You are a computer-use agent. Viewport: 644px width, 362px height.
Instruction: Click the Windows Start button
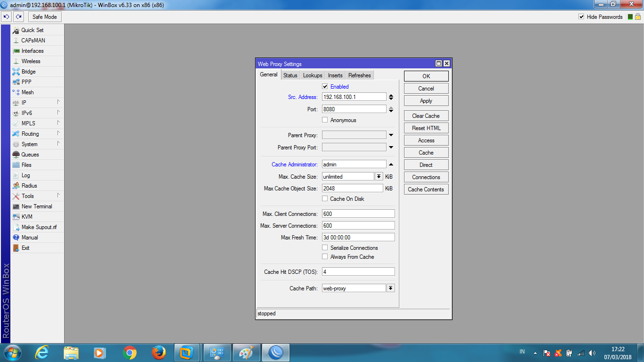coord(12,353)
